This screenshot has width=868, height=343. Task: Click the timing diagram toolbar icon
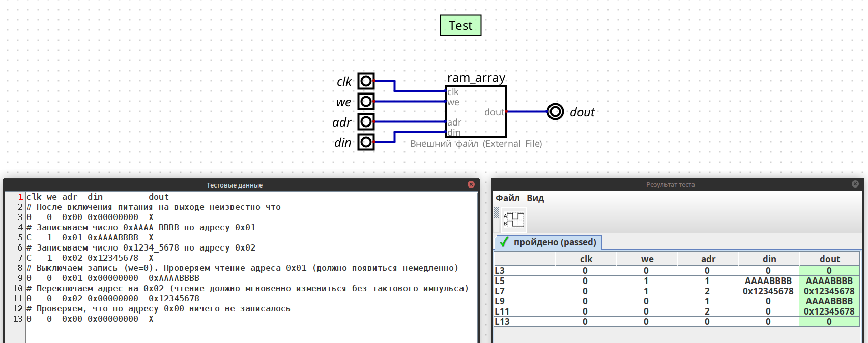click(x=513, y=220)
